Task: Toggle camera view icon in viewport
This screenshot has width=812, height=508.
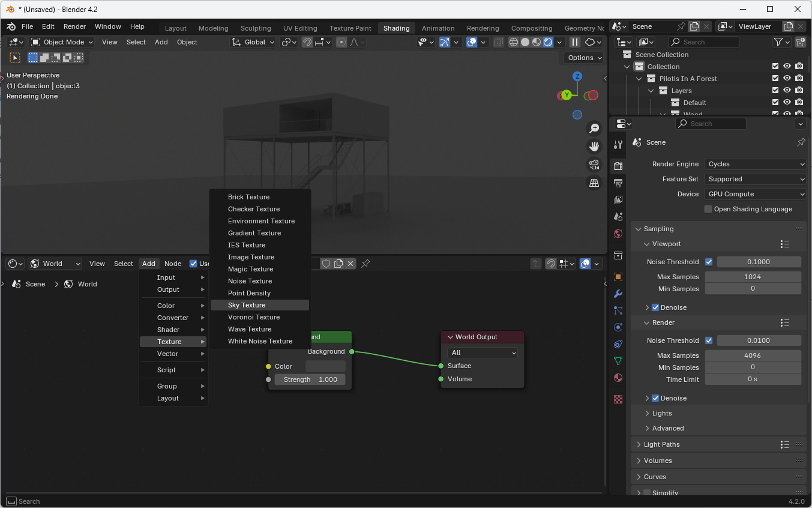Action: click(594, 165)
